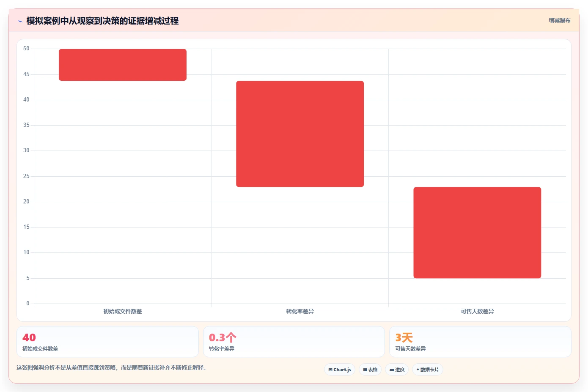
Task: Click the x-axis label 转化率差异
Action: pos(300,311)
